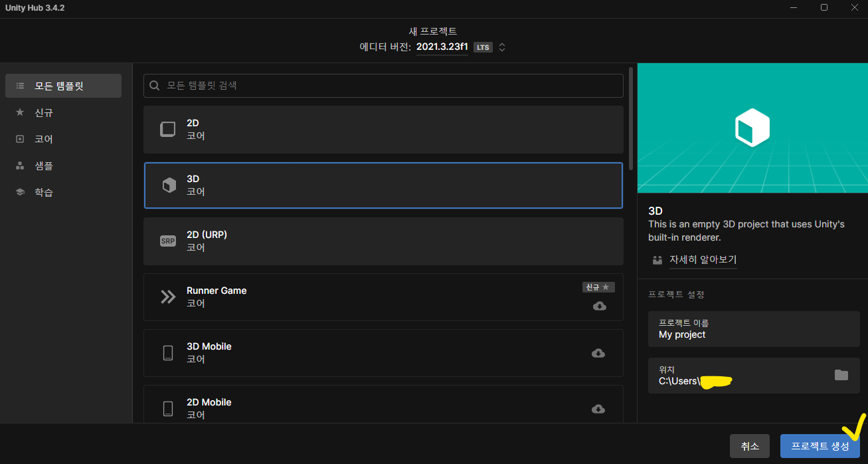Edit the 프로젝트 이름 field My project
The height and width of the screenshot is (464, 868).
click(x=754, y=329)
